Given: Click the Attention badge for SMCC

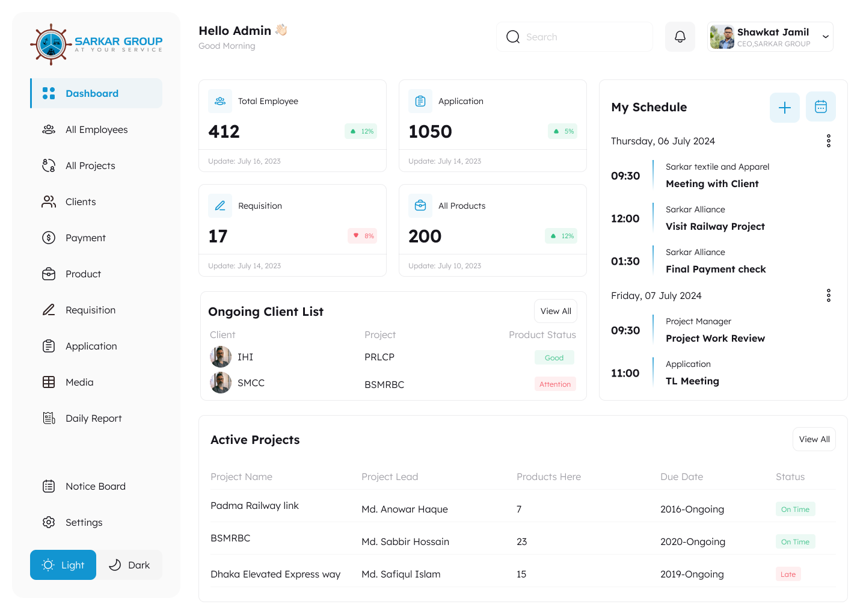Looking at the screenshot, I should [555, 384].
